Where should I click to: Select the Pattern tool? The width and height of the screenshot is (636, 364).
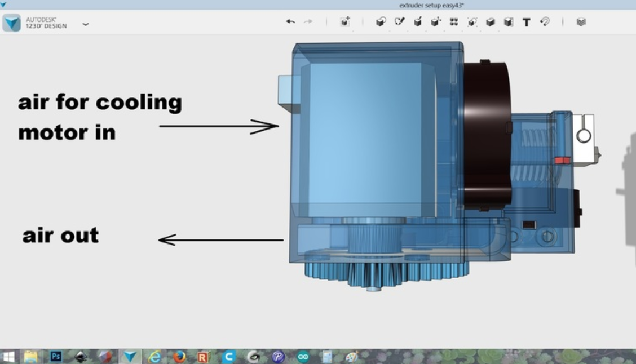(454, 22)
